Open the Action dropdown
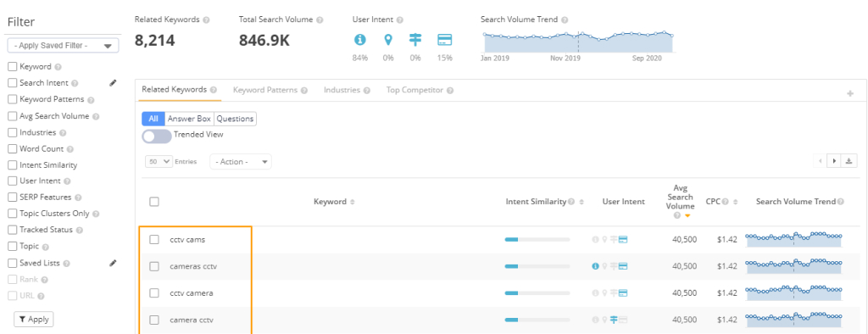Viewport: 868px width, 334px height. pyautogui.click(x=240, y=162)
